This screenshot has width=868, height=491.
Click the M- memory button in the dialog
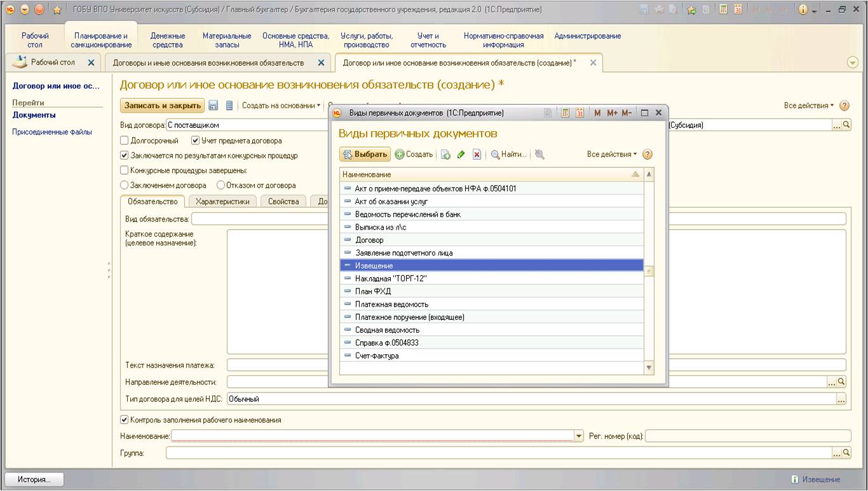(x=627, y=113)
